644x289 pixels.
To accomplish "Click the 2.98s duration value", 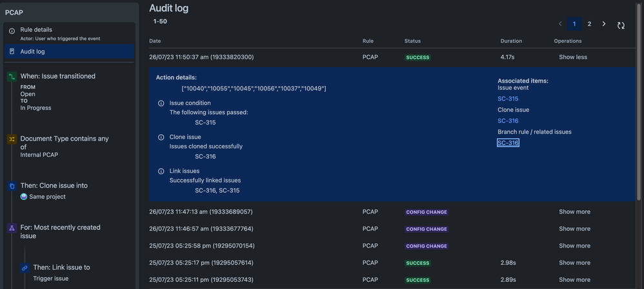I will click(508, 263).
